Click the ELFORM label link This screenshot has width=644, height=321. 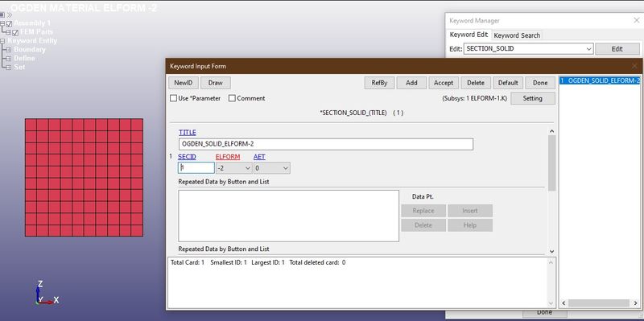coord(228,157)
